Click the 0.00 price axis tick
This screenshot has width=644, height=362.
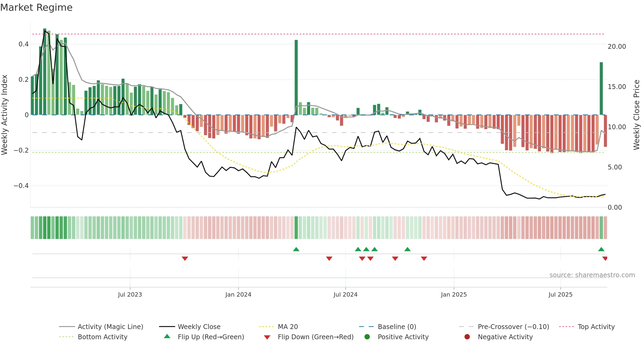tap(615, 207)
